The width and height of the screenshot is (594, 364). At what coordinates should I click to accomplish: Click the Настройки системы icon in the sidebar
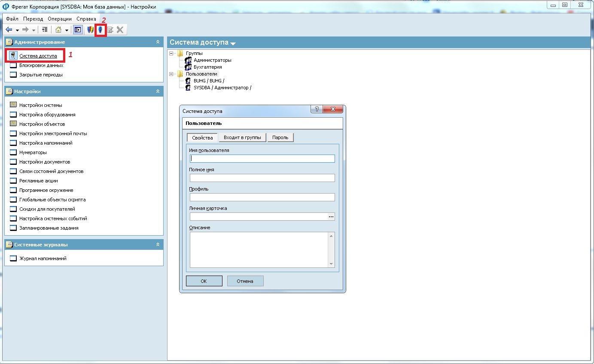pyautogui.click(x=13, y=105)
